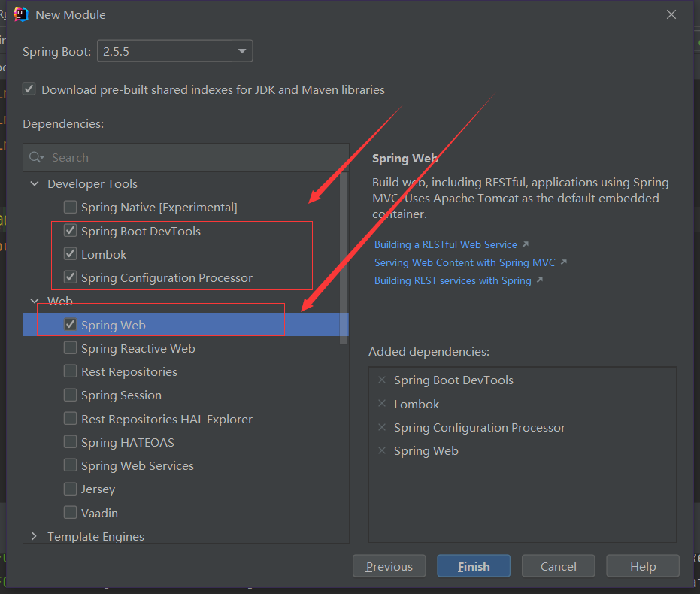Collapse the Web dependency group
Screen dimensions: 700x594
click(35, 301)
